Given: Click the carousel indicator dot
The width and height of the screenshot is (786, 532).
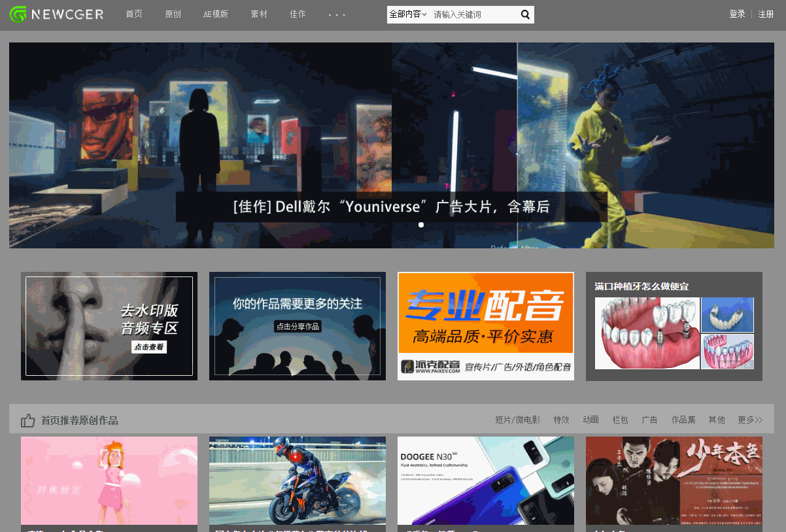Looking at the screenshot, I should (x=421, y=225).
